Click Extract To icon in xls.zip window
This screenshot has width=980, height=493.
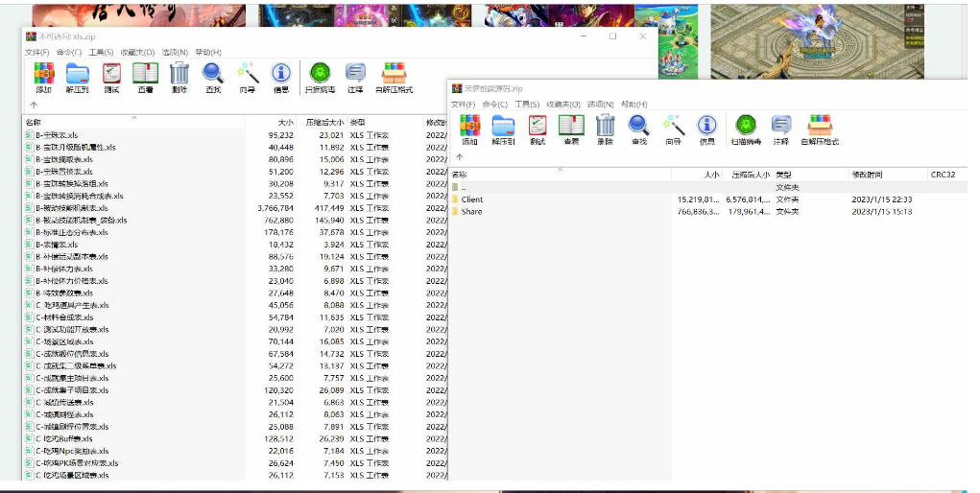click(77, 78)
